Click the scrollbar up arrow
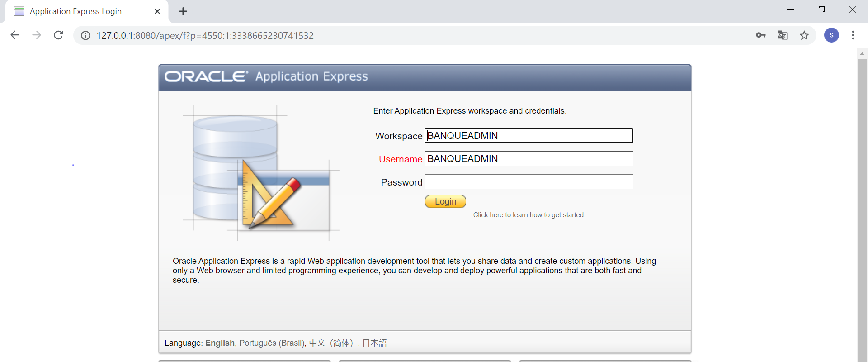The image size is (868, 362). [862, 53]
